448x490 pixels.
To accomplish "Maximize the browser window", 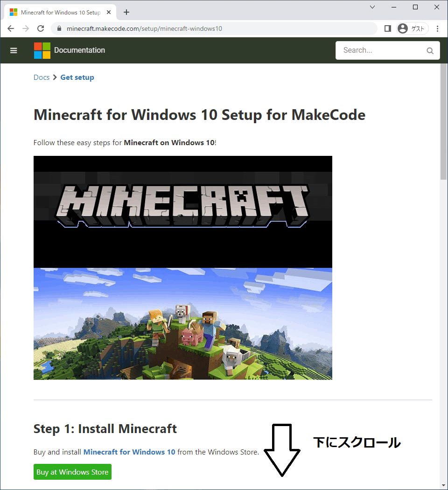I will [x=415, y=7].
